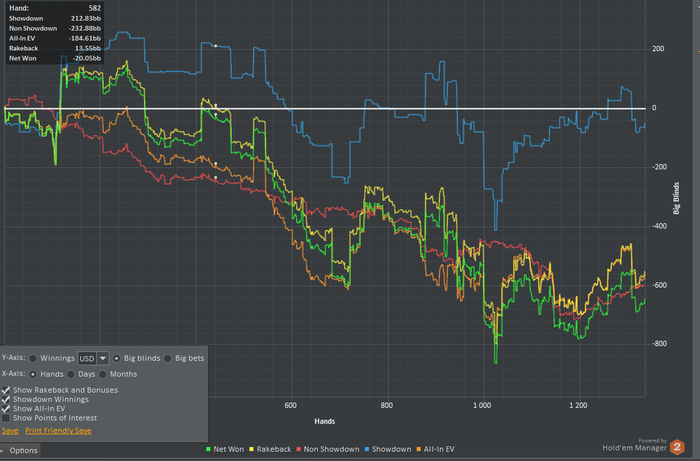Uncheck the Showdown Winnings checkbox

point(6,399)
